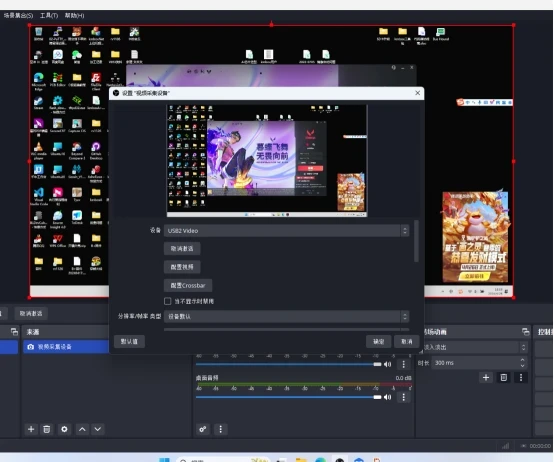This screenshot has height=462, width=554.
Task: Open three-dot menu for upper mixer channel
Action: pyautogui.click(x=403, y=364)
